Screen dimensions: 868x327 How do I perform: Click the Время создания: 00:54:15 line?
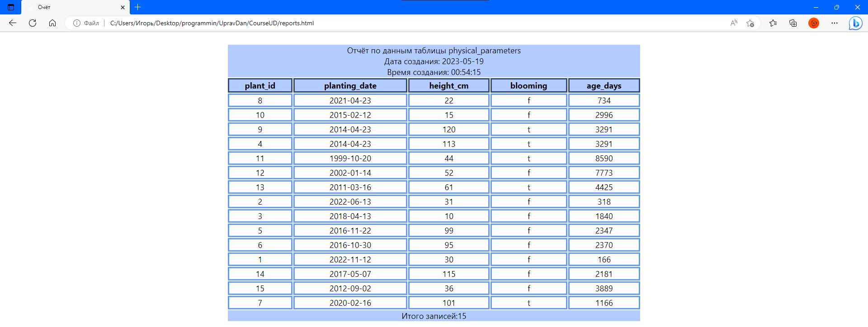coord(434,72)
